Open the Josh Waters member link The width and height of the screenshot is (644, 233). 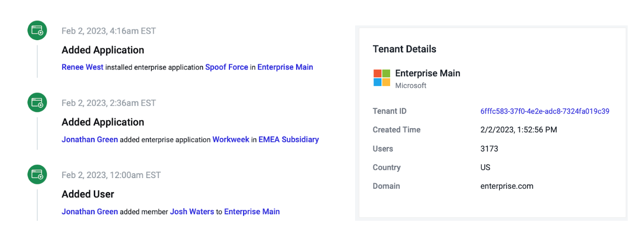192,212
